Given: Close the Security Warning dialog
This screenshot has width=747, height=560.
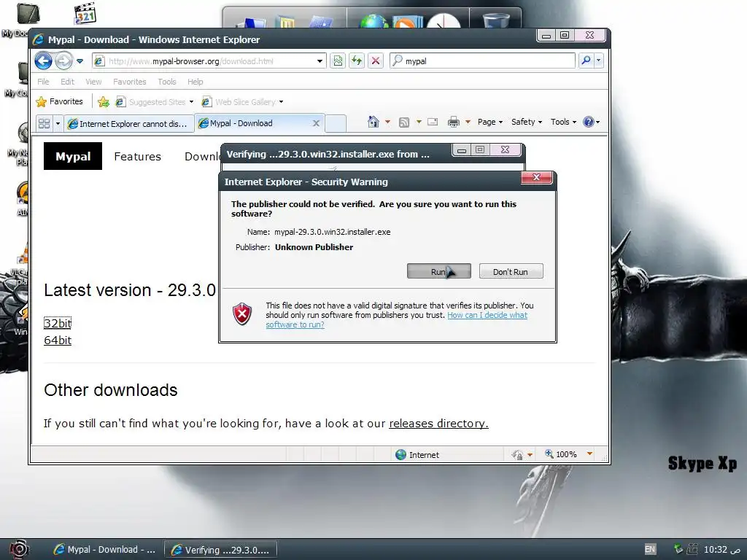Looking at the screenshot, I should click(536, 177).
